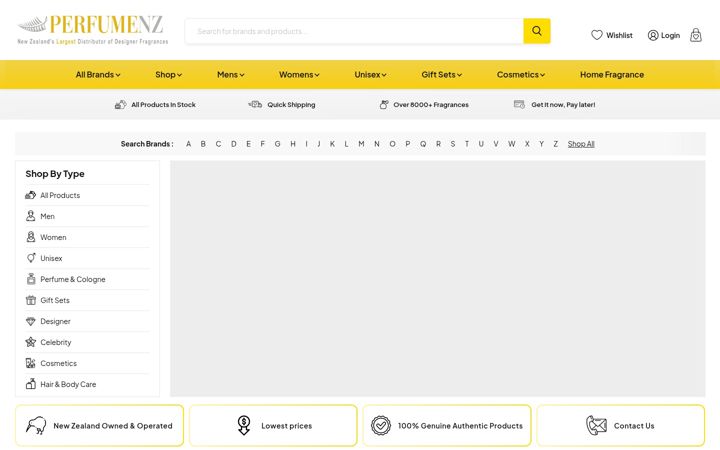
Task: Expand the Gift Sets nav dropdown
Action: 441,74
